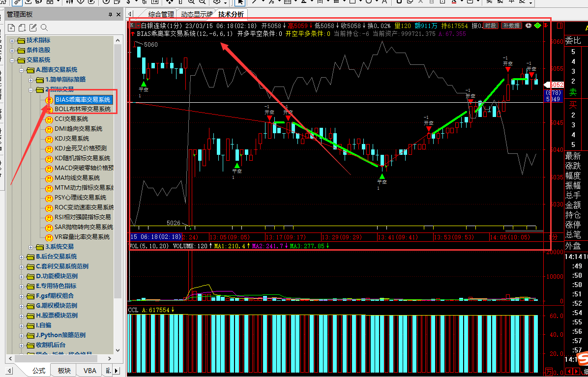Image resolution: width=588 pixels, height=377 pixels.
Task: Select the 板块 bottom tab
Action: click(x=64, y=371)
